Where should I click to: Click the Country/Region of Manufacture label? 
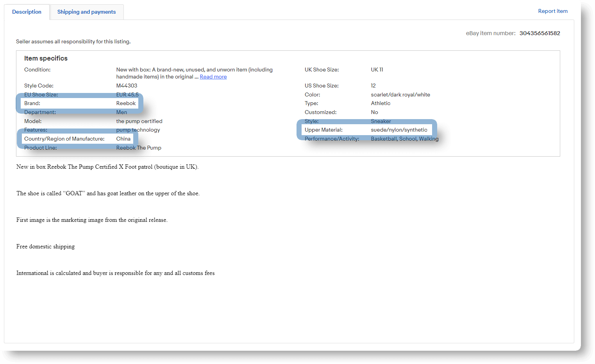click(x=64, y=139)
